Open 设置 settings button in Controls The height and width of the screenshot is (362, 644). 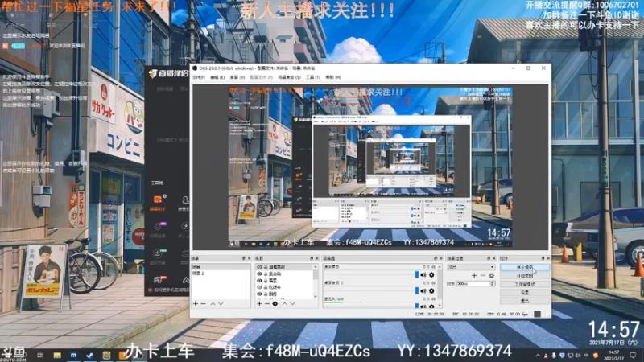click(x=525, y=293)
